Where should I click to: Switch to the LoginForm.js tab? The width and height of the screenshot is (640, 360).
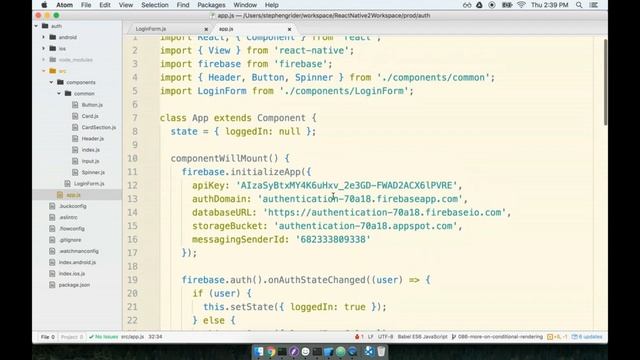tap(151, 29)
